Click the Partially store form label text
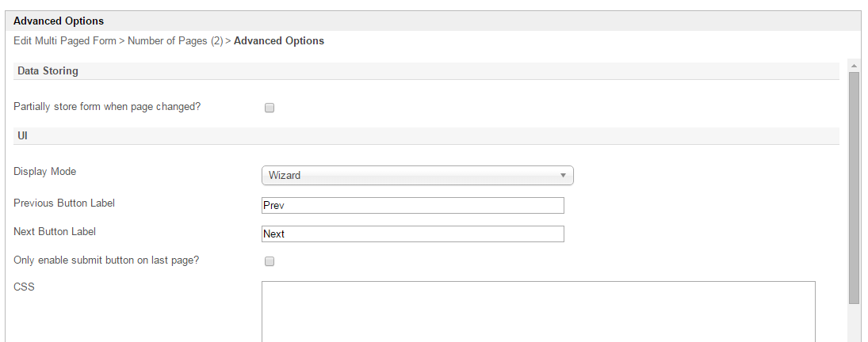 tap(107, 106)
